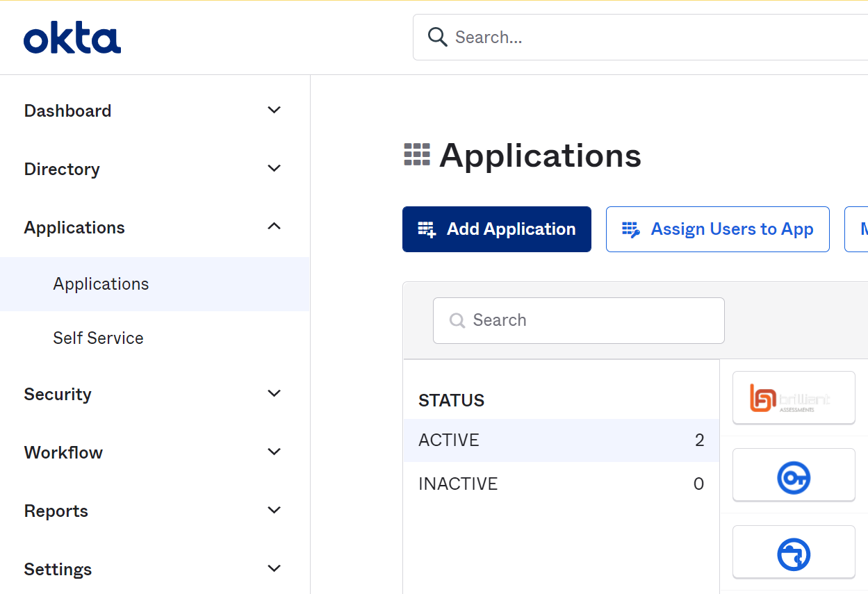Click the grid icon beside the Applications heading
The image size is (868, 594).
pyautogui.click(x=415, y=154)
